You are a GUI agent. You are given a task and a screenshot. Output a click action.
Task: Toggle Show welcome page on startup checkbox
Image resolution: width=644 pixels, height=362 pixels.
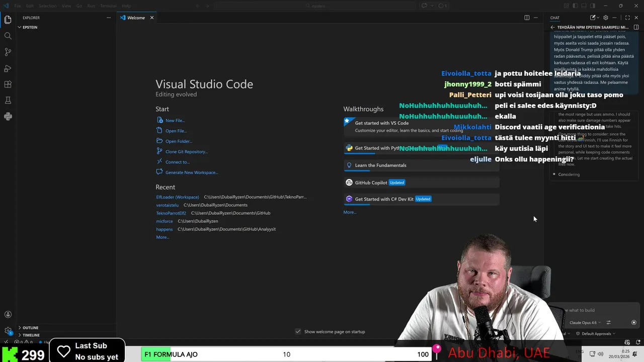click(298, 331)
